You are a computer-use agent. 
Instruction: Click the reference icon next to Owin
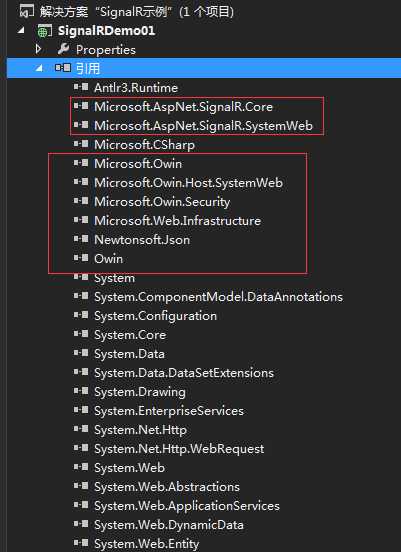[81, 258]
